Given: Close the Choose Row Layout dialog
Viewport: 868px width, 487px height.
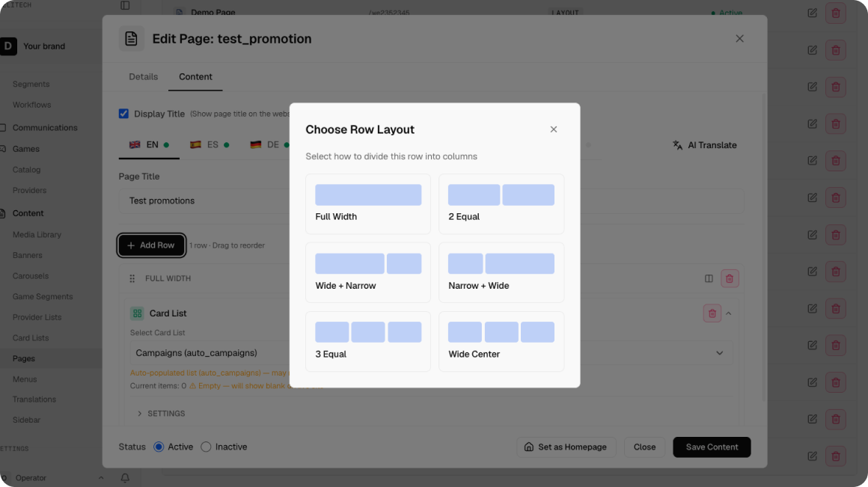Looking at the screenshot, I should pyautogui.click(x=554, y=129).
